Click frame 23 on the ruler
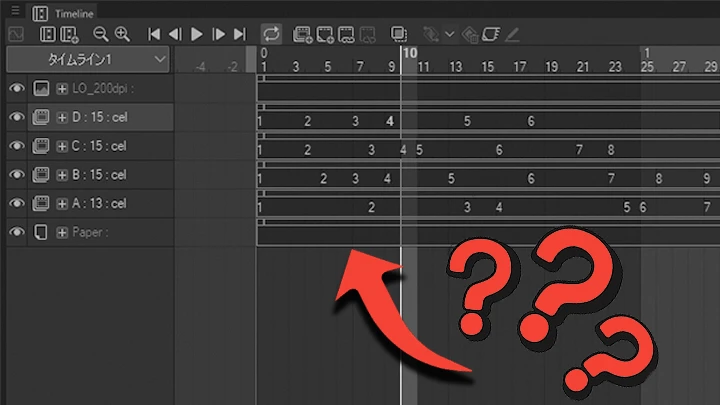Image resolution: width=720 pixels, height=405 pixels. tap(615, 67)
